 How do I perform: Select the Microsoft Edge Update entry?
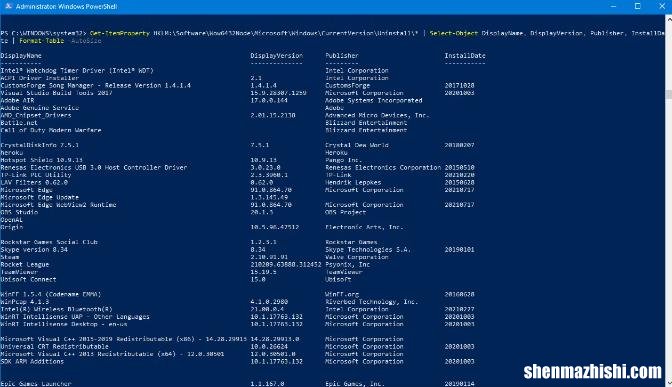coord(39,198)
